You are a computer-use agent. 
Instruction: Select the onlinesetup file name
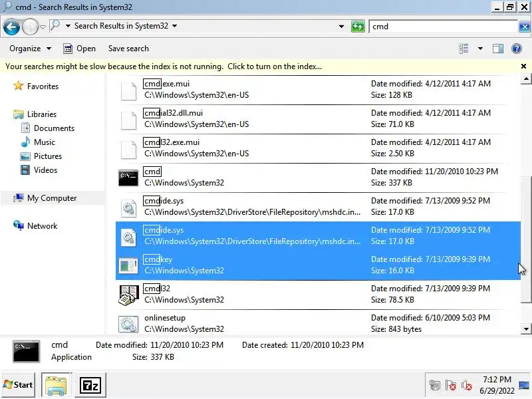[x=165, y=318]
